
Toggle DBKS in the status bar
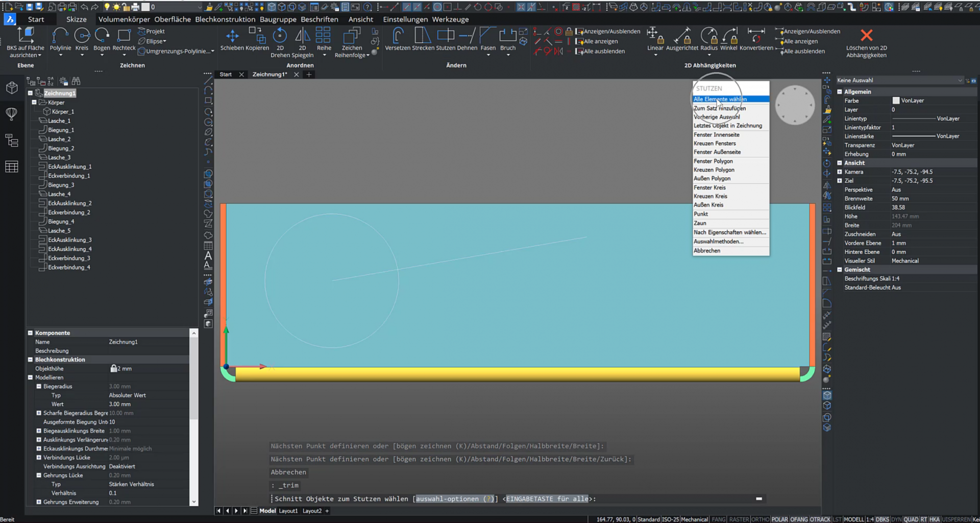[x=883, y=519]
